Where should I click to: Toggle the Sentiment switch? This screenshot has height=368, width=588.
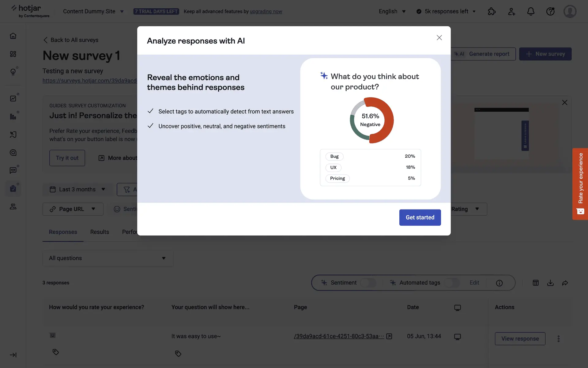click(x=368, y=283)
